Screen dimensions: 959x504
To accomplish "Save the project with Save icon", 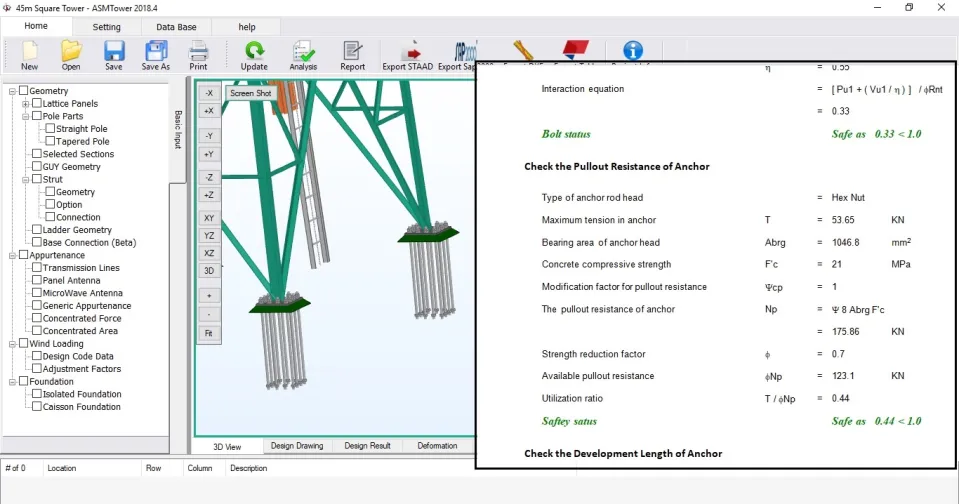I will pyautogui.click(x=114, y=51).
